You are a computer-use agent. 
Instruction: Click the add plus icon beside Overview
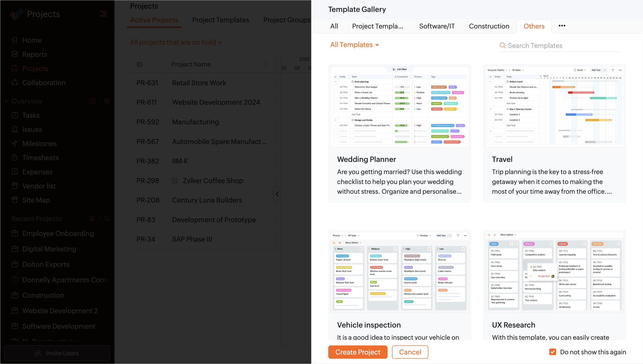[92, 101]
